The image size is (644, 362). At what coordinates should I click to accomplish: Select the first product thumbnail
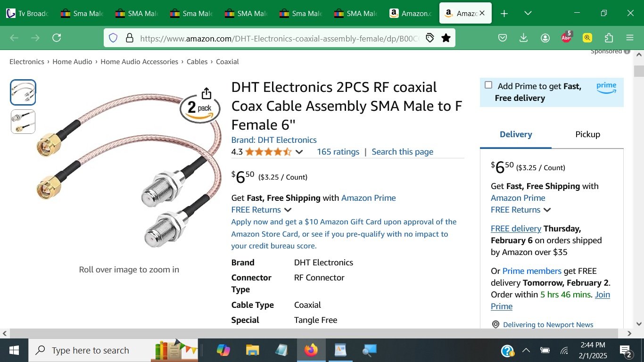click(23, 92)
